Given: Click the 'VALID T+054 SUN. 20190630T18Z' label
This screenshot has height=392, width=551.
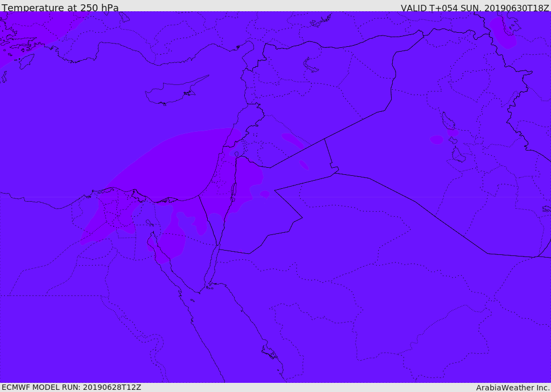Looking at the screenshot, I should coord(475,8).
